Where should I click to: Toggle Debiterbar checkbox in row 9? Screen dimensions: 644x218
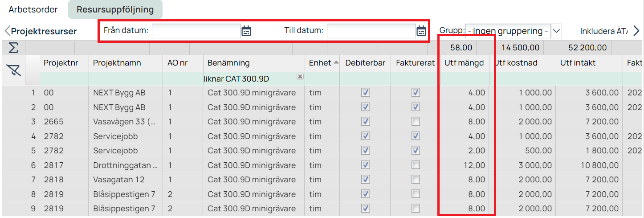366,208
